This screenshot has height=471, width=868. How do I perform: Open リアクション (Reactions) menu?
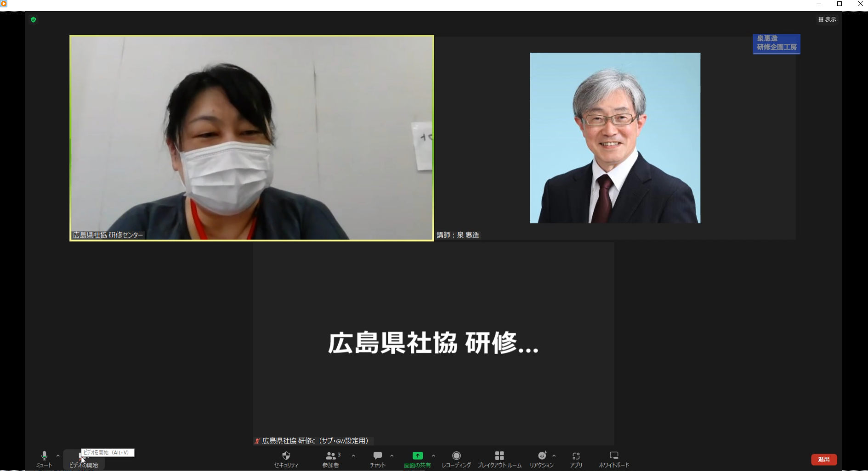tap(542, 459)
